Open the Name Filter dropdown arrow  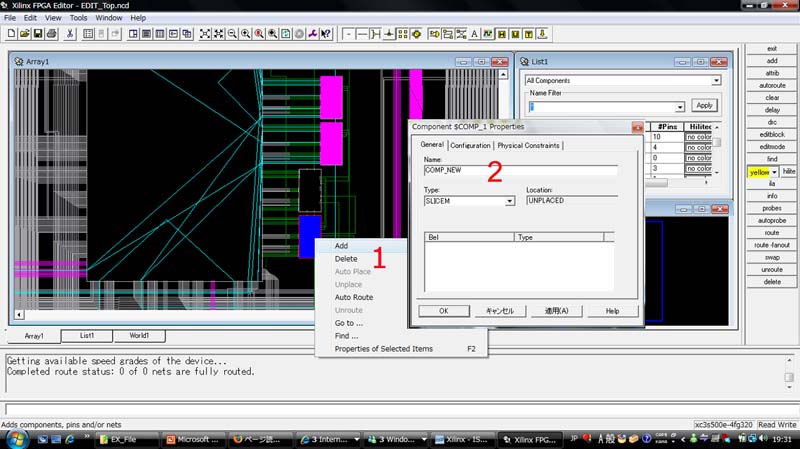click(680, 107)
